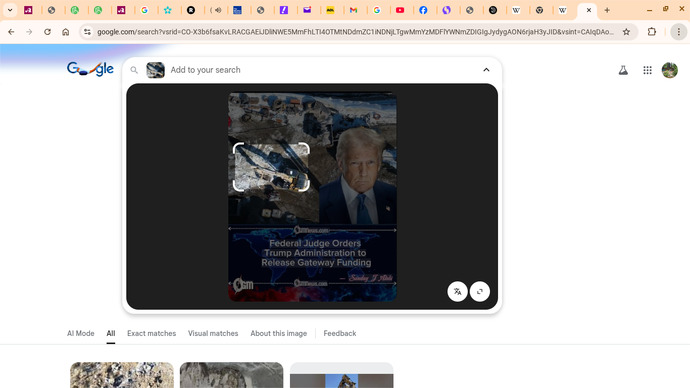Bookmark this page with the star
The image size is (690, 388).
click(626, 32)
